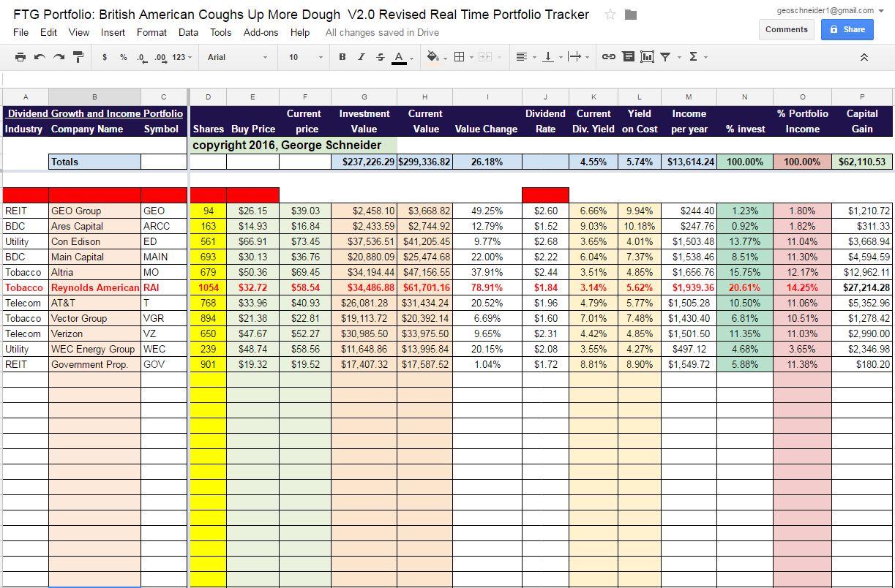Toggle bold formatting
Viewport: 895px width, 588px height.
tap(342, 57)
